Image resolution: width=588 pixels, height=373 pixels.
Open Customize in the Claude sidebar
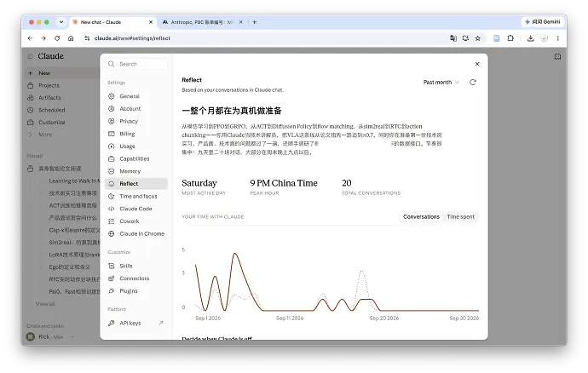coord(51,123)
